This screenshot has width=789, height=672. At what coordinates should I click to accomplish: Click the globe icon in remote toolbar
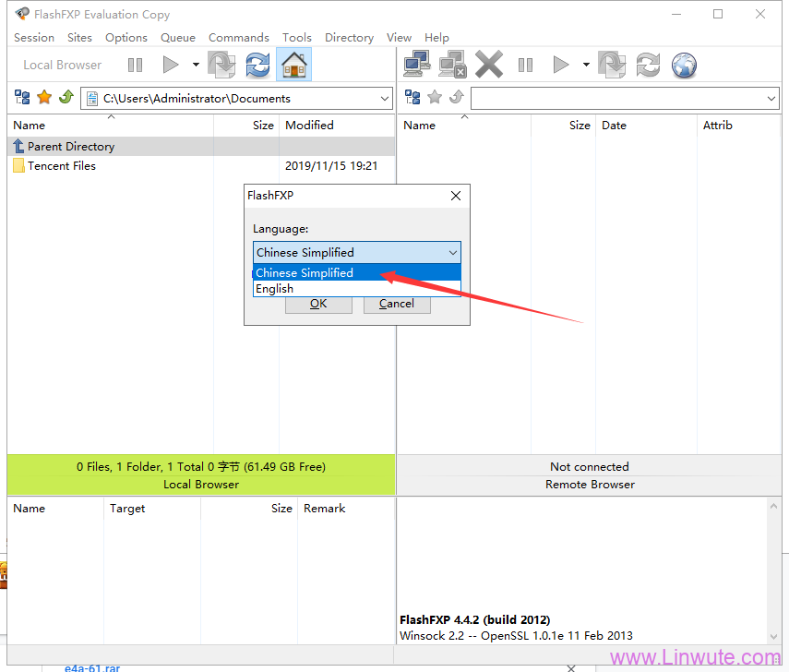[x=685, y=65]
